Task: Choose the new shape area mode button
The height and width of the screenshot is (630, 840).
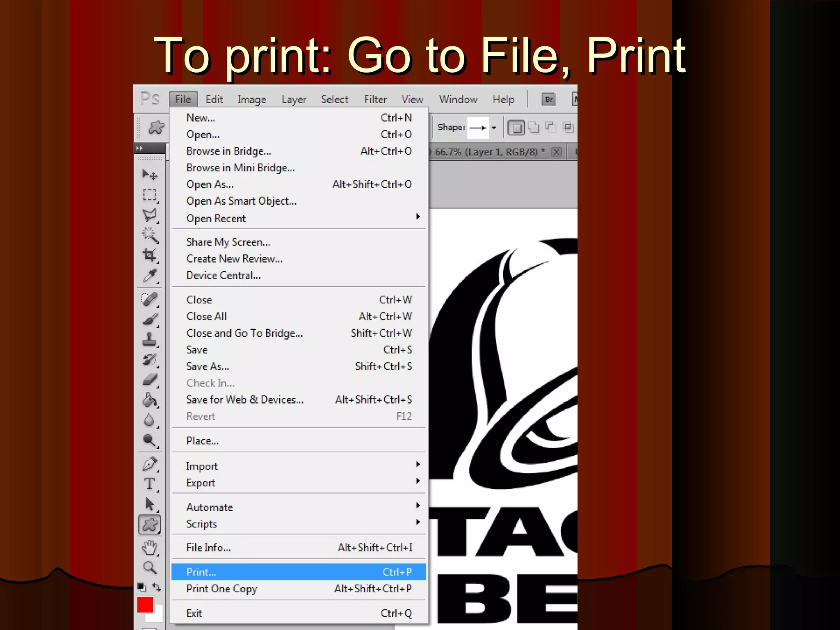Action: click(516, 128)
